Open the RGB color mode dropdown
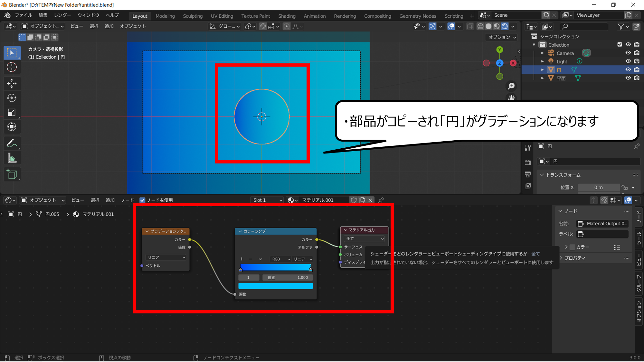 tap(280, 259)
